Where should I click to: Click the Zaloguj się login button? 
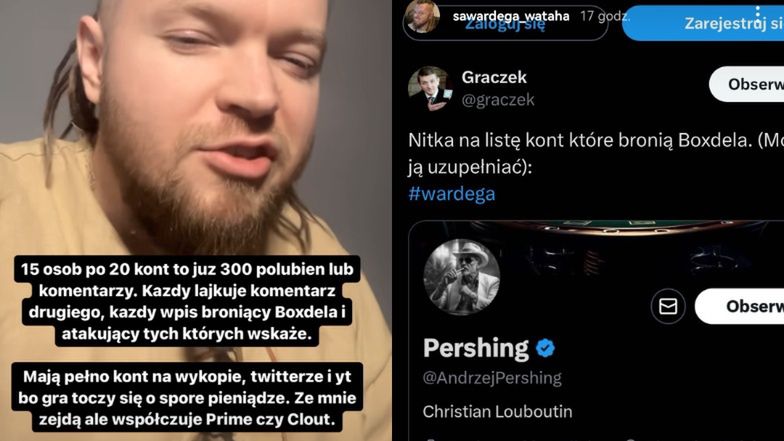pyautogui.click(x=505, y=23)
